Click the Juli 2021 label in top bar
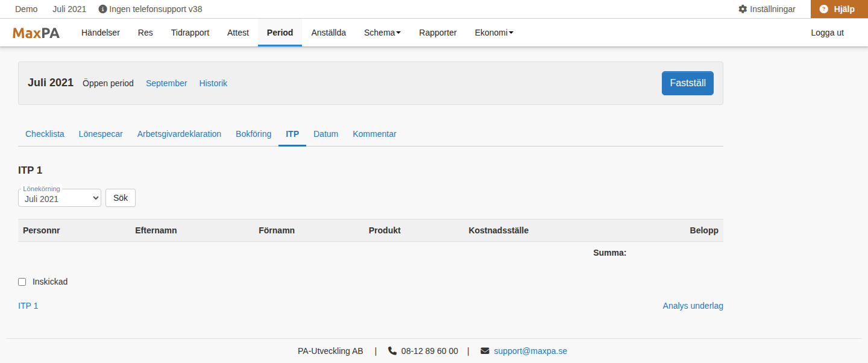 [x=69, y=9]
